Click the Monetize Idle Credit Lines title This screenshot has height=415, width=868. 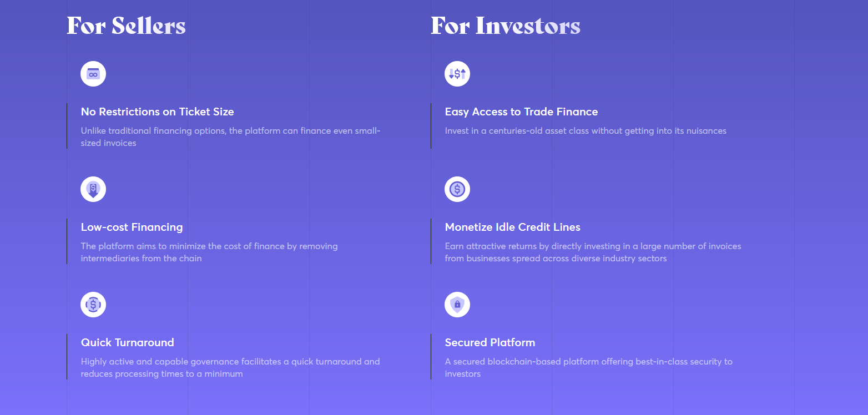[x=513, y=227]
